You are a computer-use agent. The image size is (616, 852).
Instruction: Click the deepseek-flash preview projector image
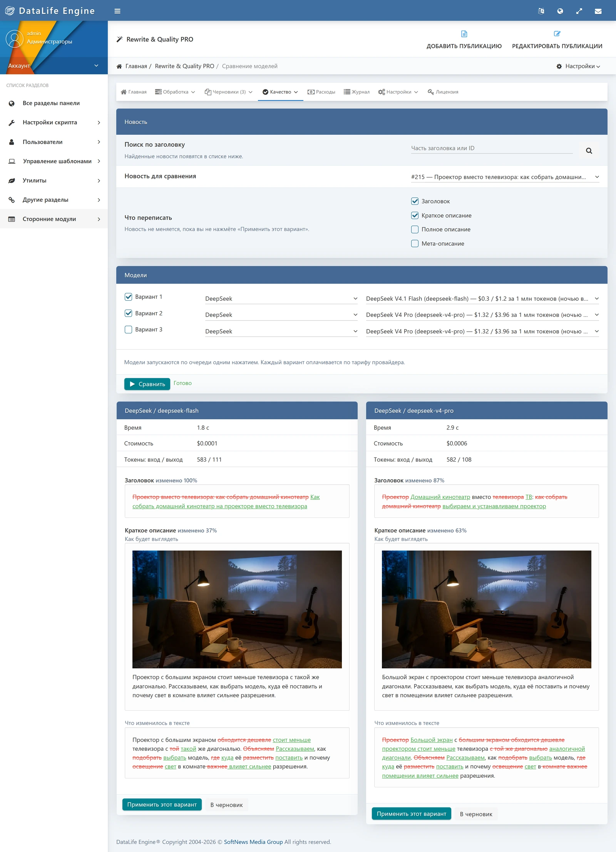[x=237, y=609]
